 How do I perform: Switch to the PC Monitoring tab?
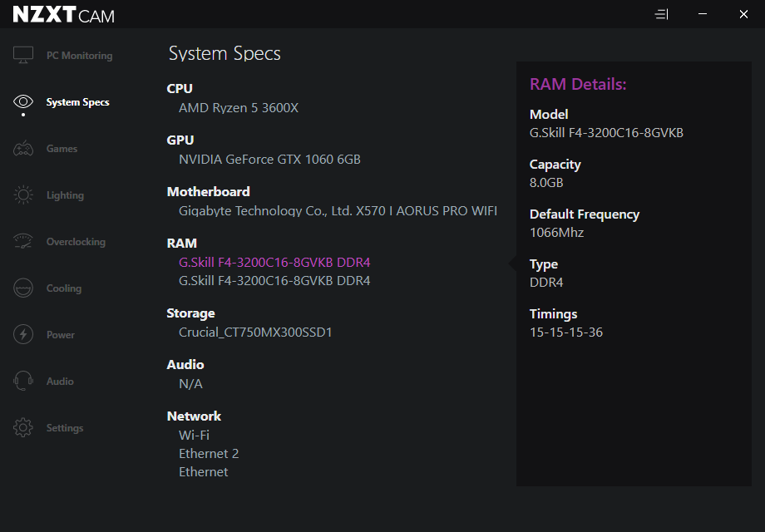click(79, 56)
